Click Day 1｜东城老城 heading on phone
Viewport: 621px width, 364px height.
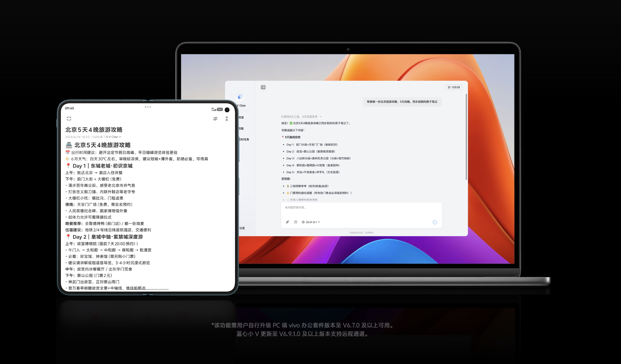[99, 166]
